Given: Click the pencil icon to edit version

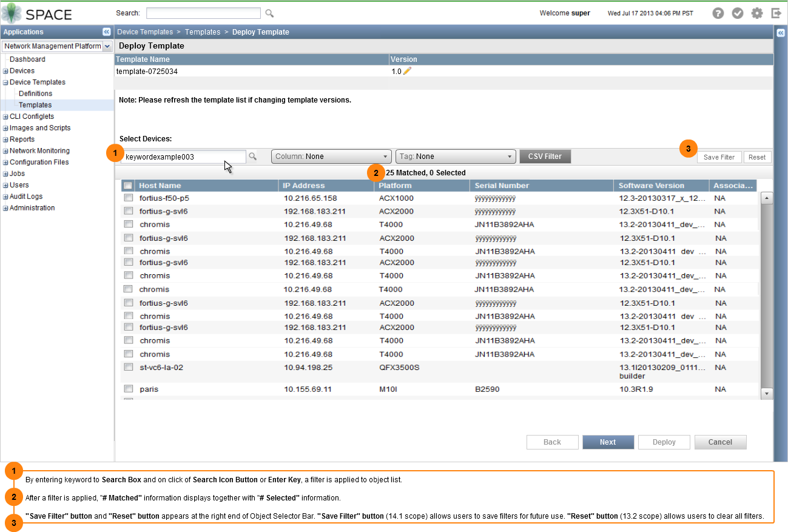Looking at the screenshot, I should pyautogui.click(x=407, y=71).
